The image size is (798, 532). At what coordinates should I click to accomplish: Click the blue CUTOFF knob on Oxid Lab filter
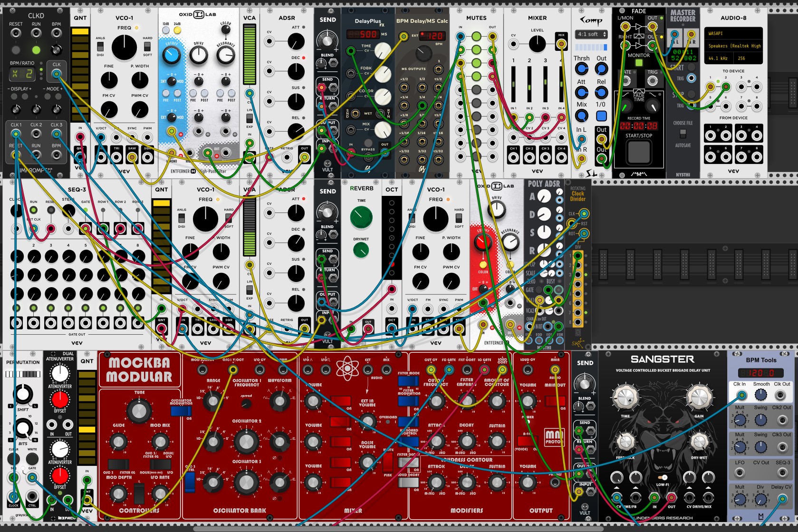click(172, 55)
